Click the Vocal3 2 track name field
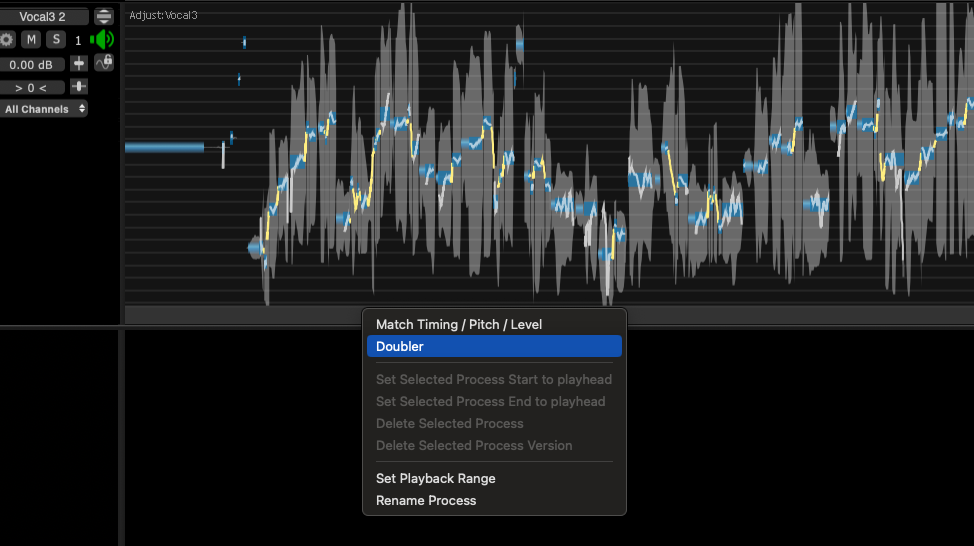 coord(43,17)
